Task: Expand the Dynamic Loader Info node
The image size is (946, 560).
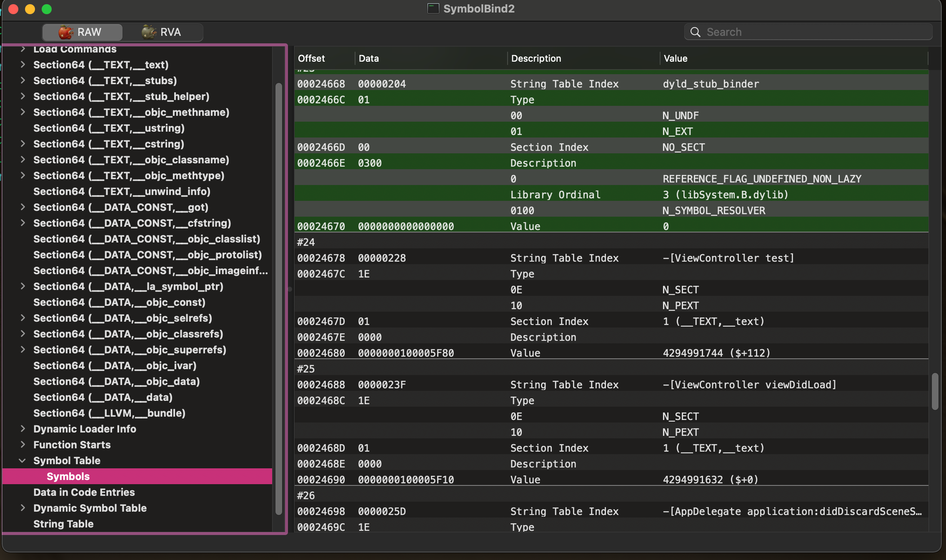Action: pos(23,429)
